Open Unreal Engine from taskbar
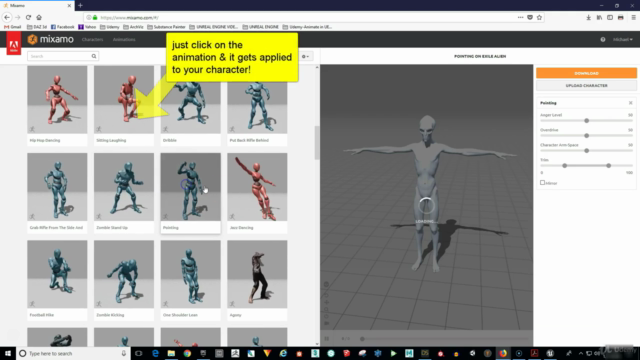The width and height of the screenshot is (640, 360). point(550,353)
